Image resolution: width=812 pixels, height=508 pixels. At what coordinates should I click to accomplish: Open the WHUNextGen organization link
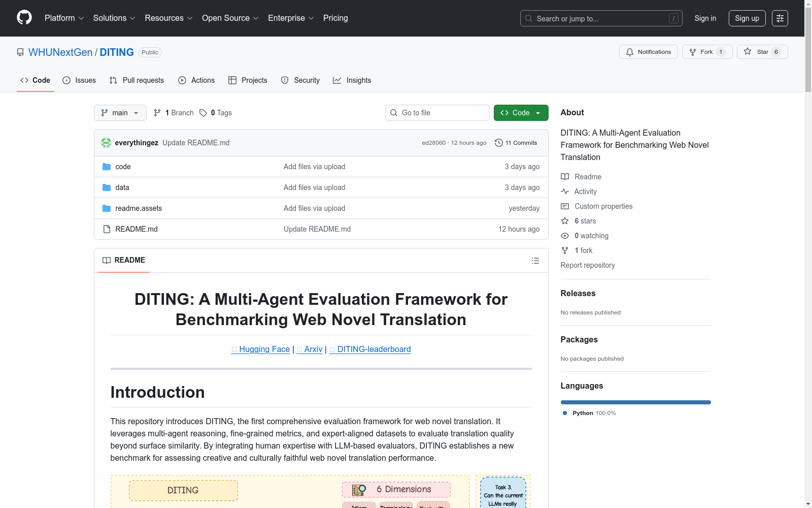[60, 52]
